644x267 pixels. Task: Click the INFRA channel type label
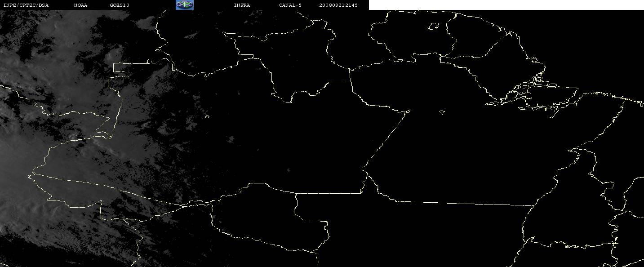242,5
